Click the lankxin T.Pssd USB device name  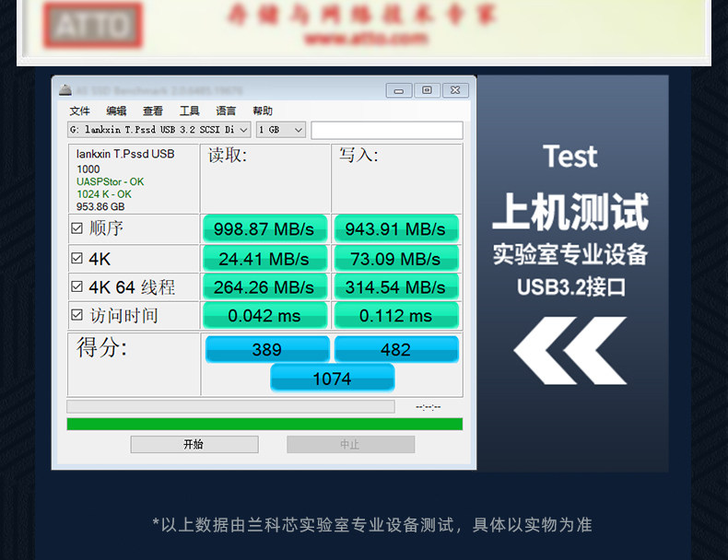[125, 154]
